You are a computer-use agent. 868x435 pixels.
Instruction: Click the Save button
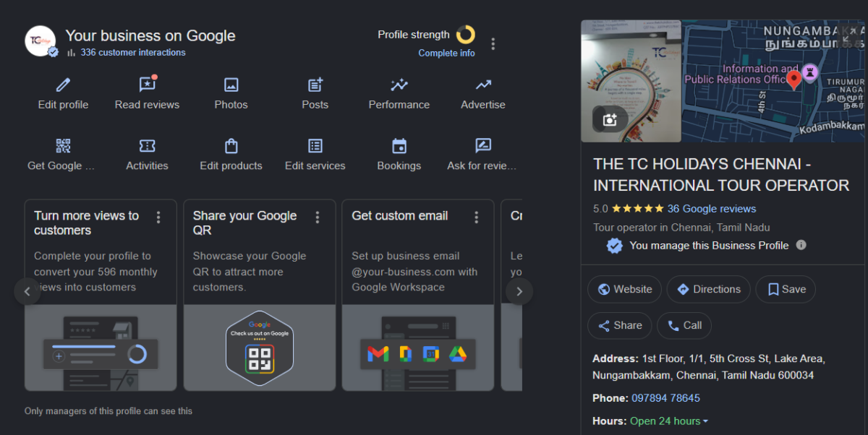(786, 289)
